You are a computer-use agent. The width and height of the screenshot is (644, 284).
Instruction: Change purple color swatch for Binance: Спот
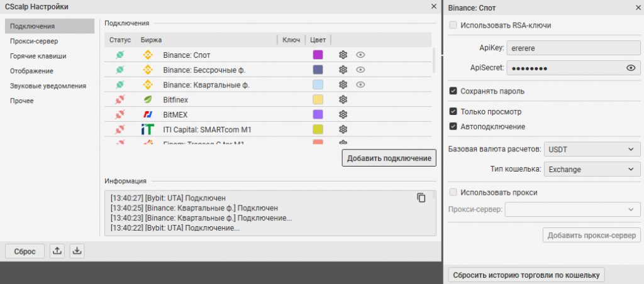(318, 55)
